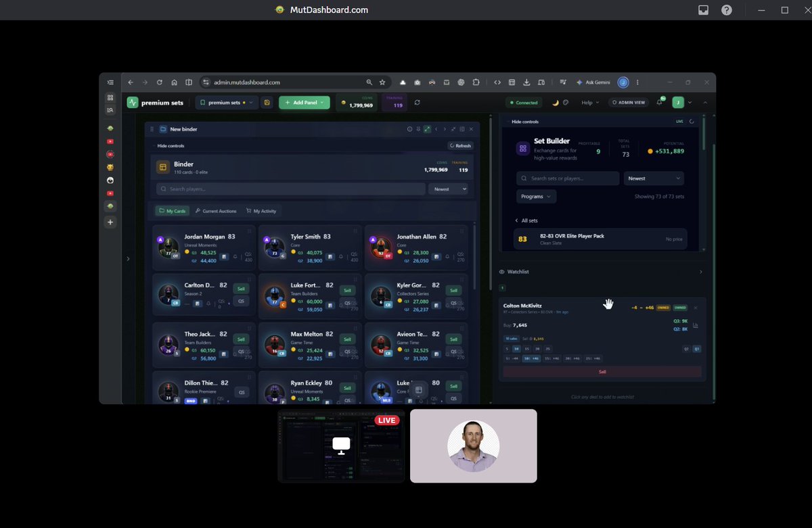Select the My Cards tab
The height and width of the screenshot is (528, 812).
(x=172, y=211)
